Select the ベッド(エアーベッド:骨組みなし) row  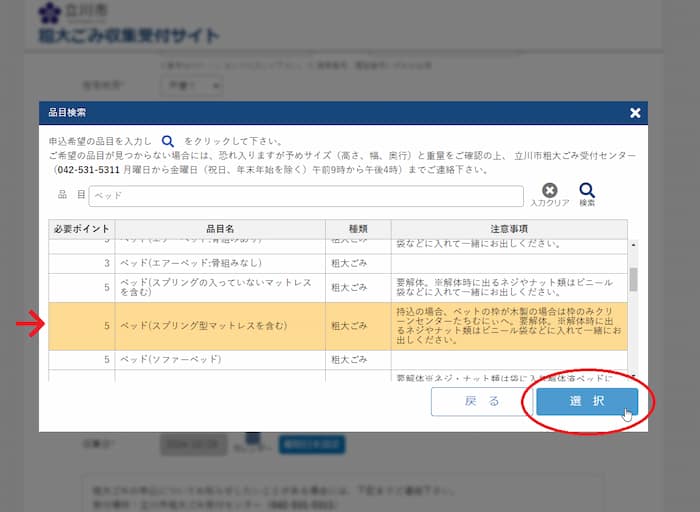click(x=220, y=262)
